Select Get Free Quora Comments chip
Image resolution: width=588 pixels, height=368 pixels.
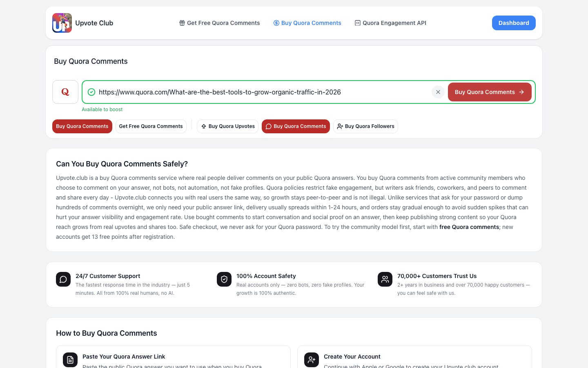click(151, 126)
